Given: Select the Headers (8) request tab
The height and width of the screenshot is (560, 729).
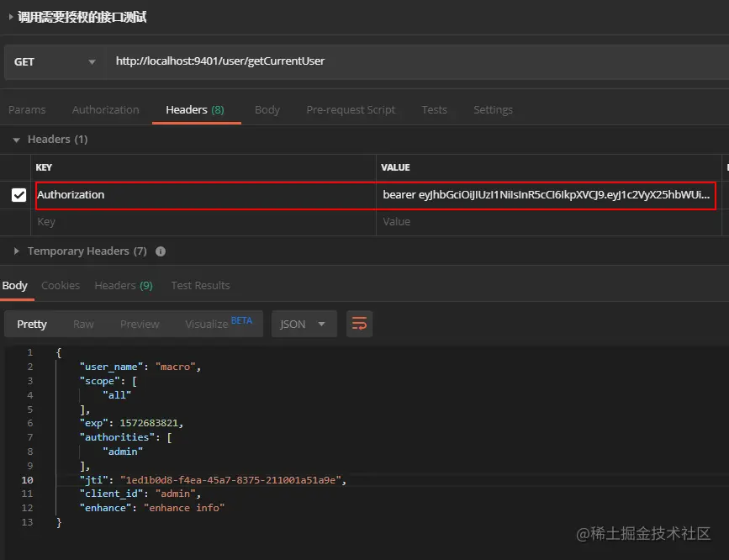Looking at the screenshot, I should (195, 110).
